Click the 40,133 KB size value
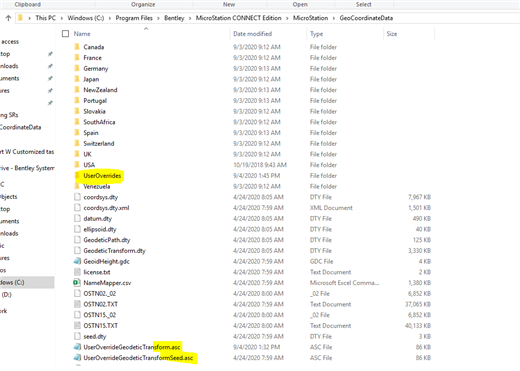Viewport: 520px width, 371px height. [x=418, y=325]
